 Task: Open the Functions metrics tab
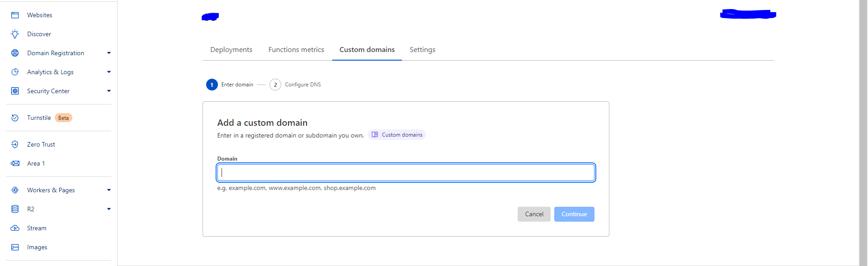[296, 50]
